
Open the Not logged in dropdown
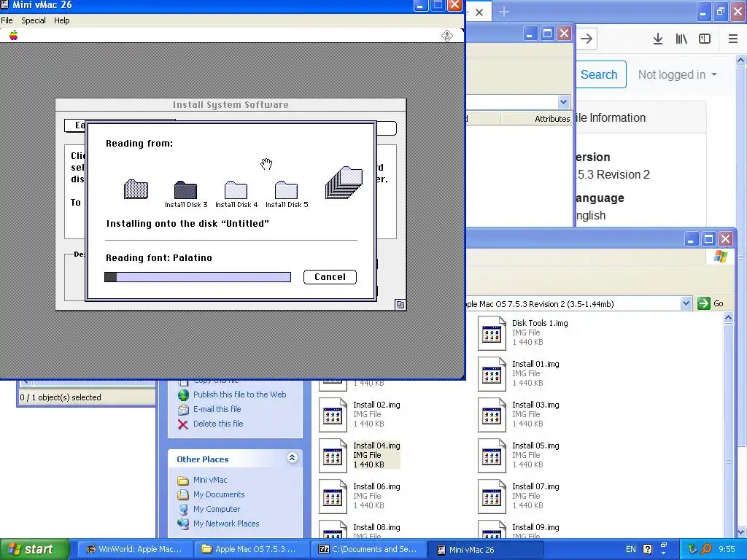pyautogui.click(x=678, y=75)
